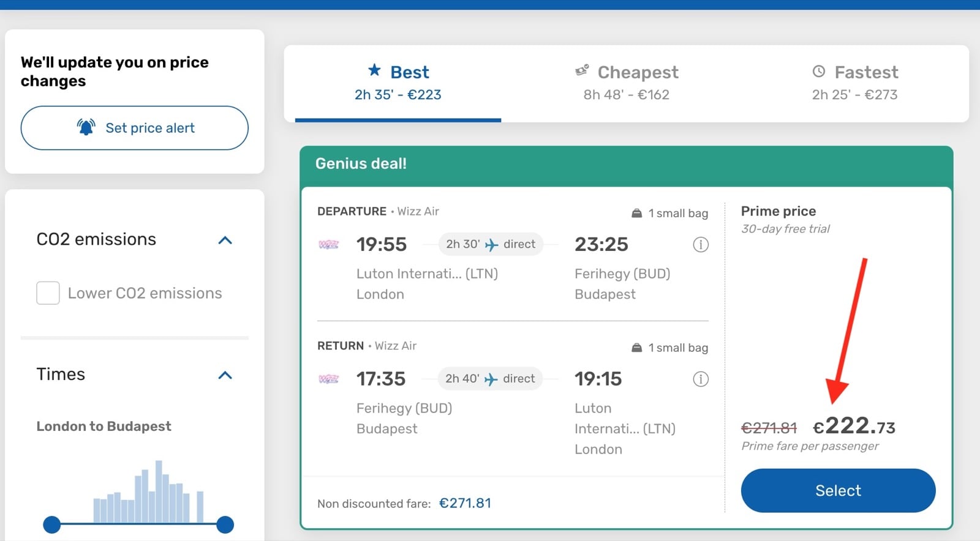Open departure flight info icon
Viewport: 980px width, 541px height.
click(x=701, y=245)
